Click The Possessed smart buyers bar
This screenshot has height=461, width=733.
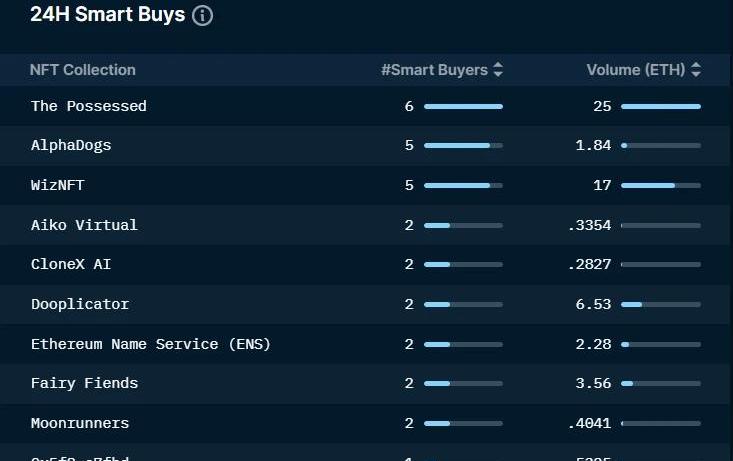click(x=463, y=106)
